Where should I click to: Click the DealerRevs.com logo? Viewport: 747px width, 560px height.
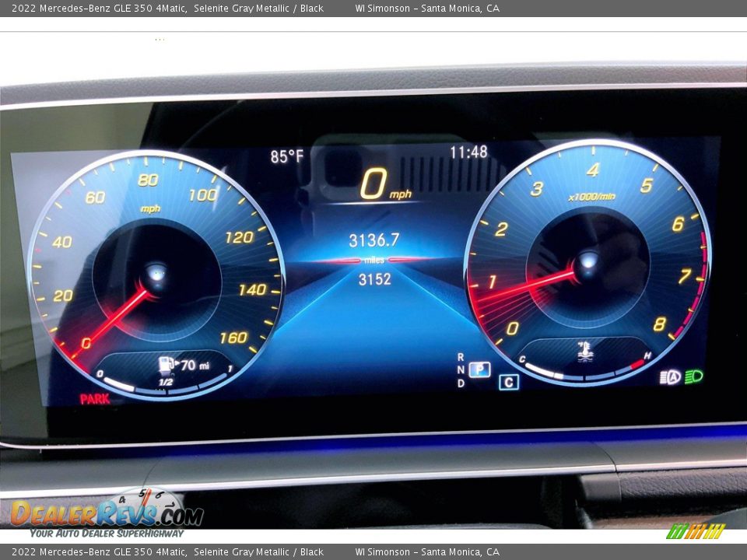coord(107,513)
